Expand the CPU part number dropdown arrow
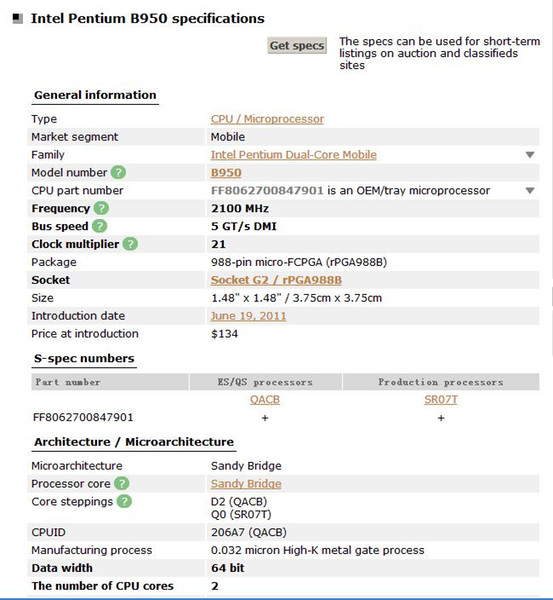 click(x=530, y=191)
